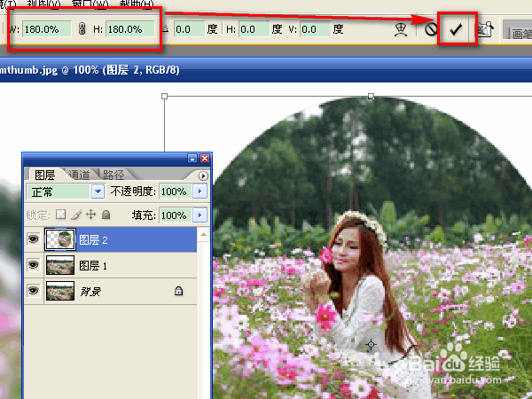The height and width of the screenshot is (399, 532).
Task: Hide 图层 2 with its eye icon
Action: pos(34,239)
